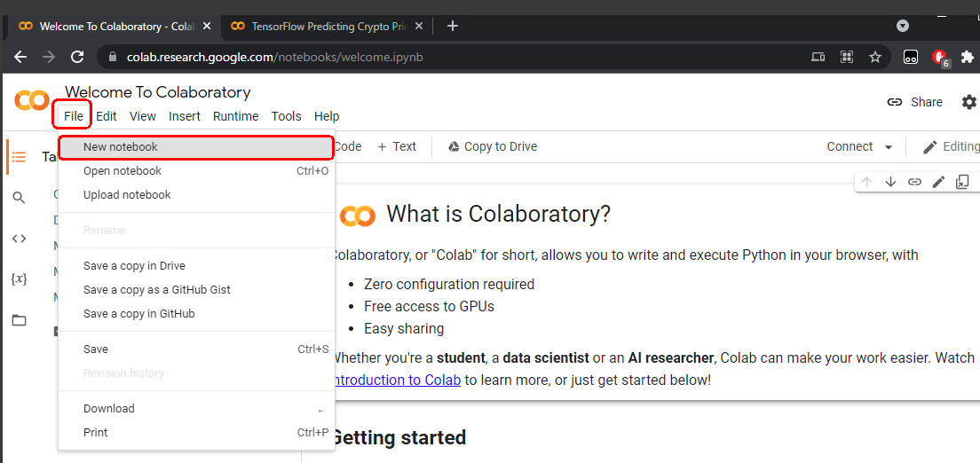Viewport: 980px width, 463px height.
Task: Move cell down with arrow icon
Action: pyautogui.click(x=890, y=182)
